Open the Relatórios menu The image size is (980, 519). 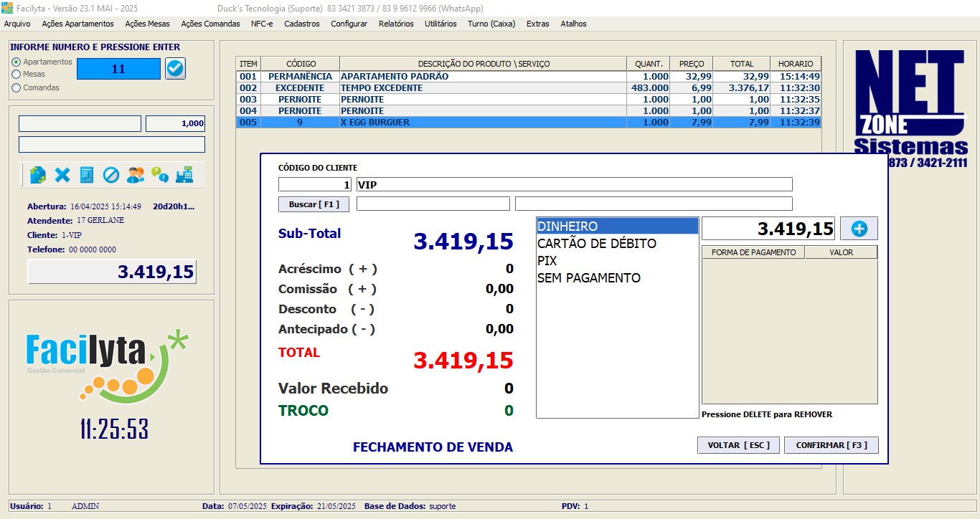coord(396,24)
